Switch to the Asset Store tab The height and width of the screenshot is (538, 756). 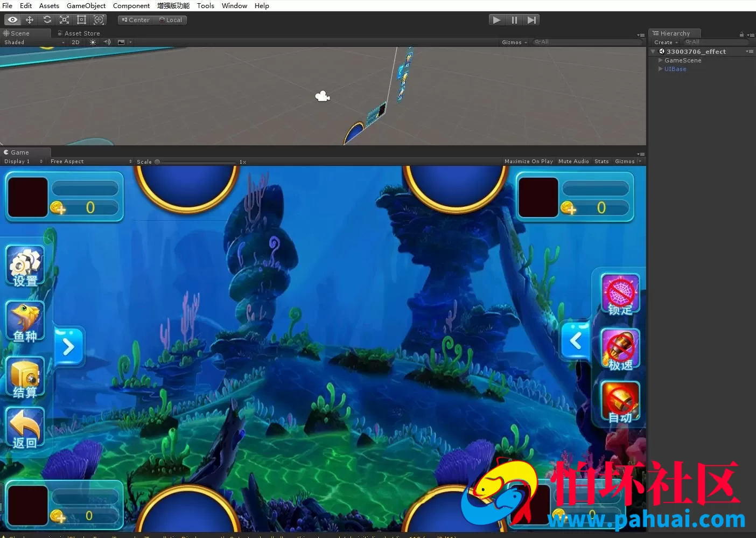pos(79,33)
